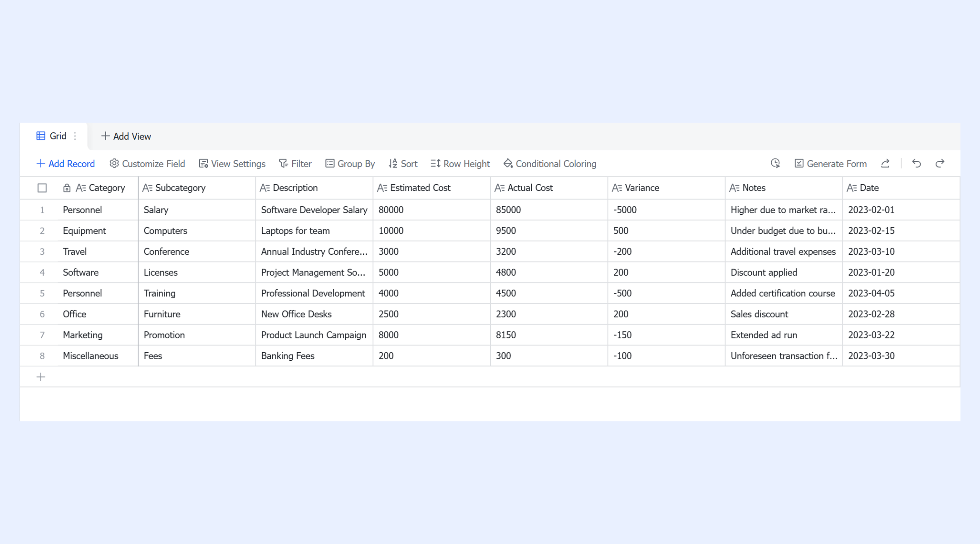Open the Group By option
This screenshot has height=544, width=980.
click(350, 164)
